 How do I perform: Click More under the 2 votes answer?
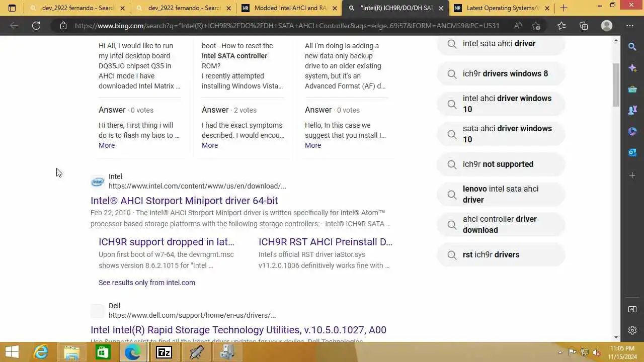point(210,145)
